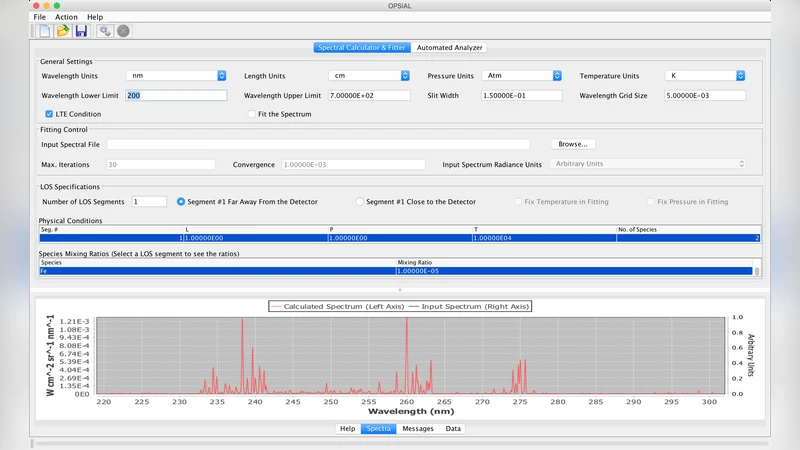Switch to the Automated Analyzer tab

pyautogui.click(x=450, y=47)
